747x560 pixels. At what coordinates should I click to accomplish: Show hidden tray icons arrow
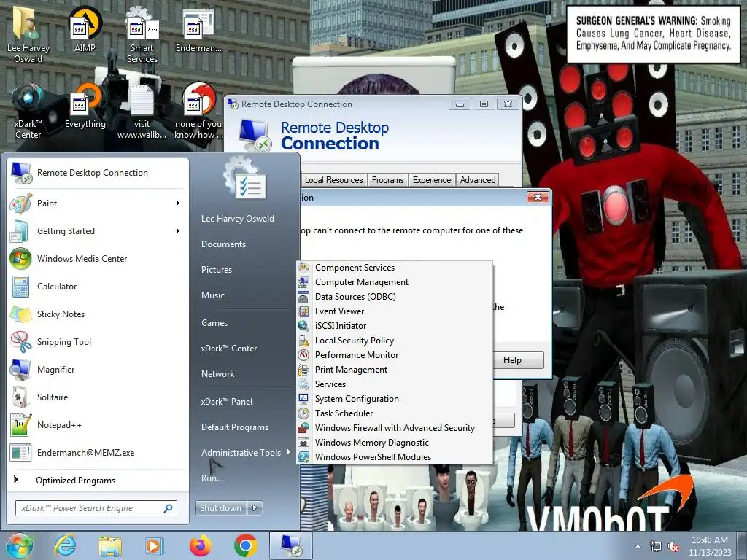click(638, 547)
